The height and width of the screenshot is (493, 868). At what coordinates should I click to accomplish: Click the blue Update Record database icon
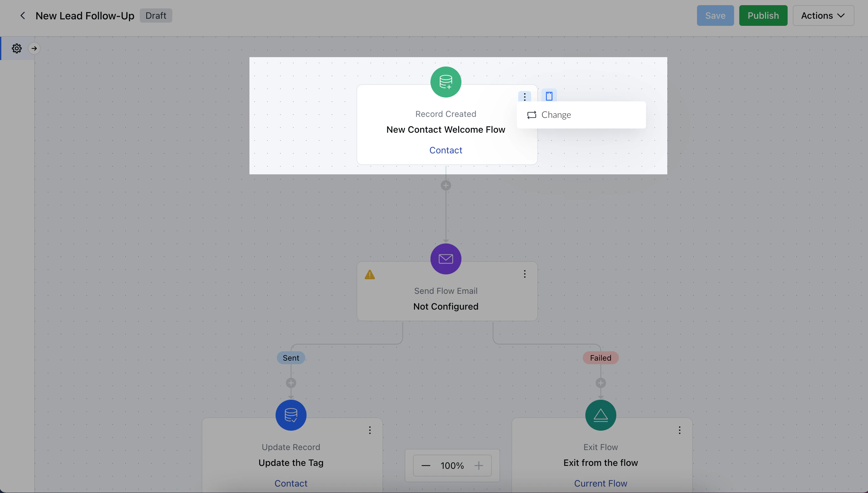(x=291, y=415)
